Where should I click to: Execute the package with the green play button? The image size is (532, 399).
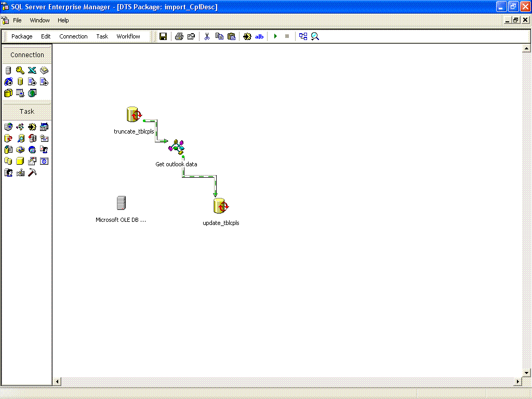pyautogui.click(x=275, y=36)
